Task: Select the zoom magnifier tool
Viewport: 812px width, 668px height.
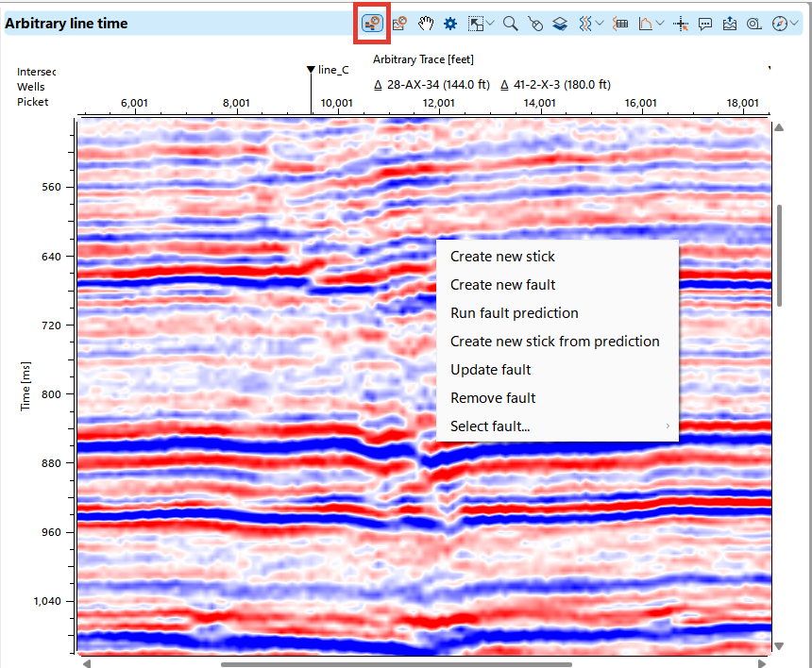Action: tap(509, 24)
